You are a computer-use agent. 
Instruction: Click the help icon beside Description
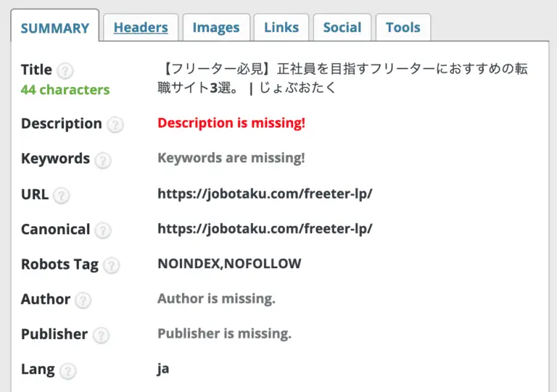(x=115, y=125)
